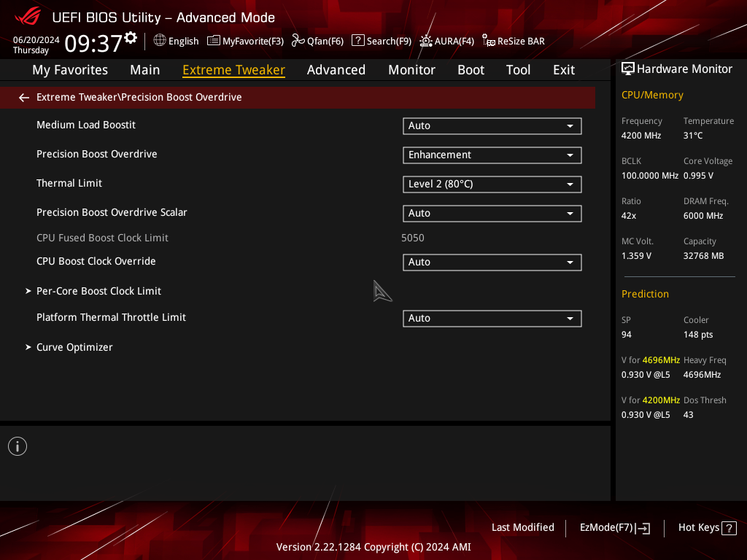Click the Prediction section heading
This screenshot has width=747, height=560.
(x=645, y=294)
